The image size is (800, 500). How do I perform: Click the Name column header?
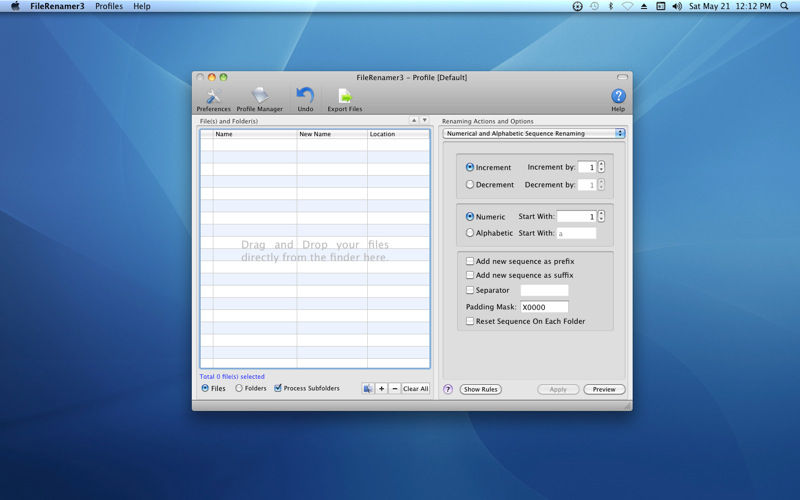coord(255,134)
